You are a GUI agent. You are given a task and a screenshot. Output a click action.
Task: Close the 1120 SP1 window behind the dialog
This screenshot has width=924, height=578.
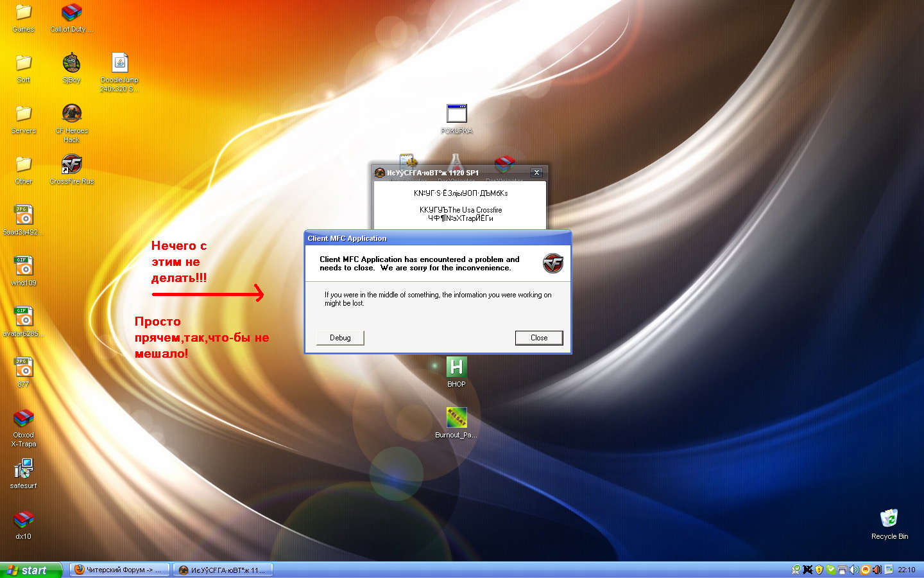[x=537, y=173]
